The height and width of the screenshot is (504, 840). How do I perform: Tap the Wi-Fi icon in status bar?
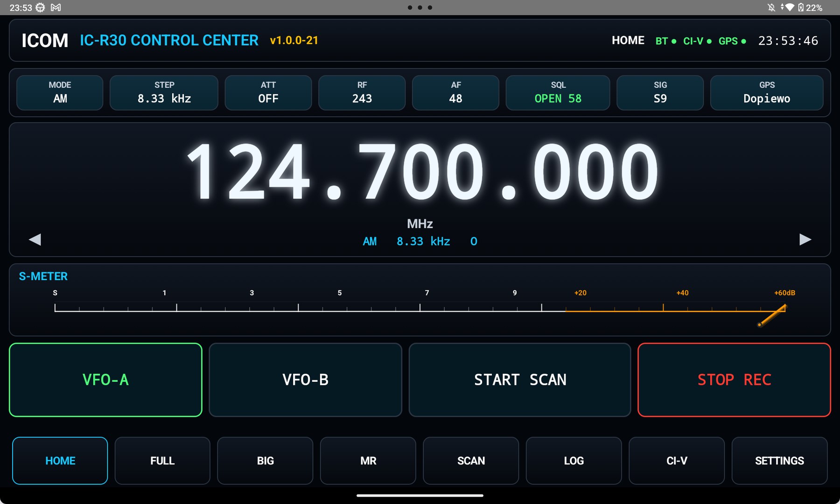tap(789, 7)
